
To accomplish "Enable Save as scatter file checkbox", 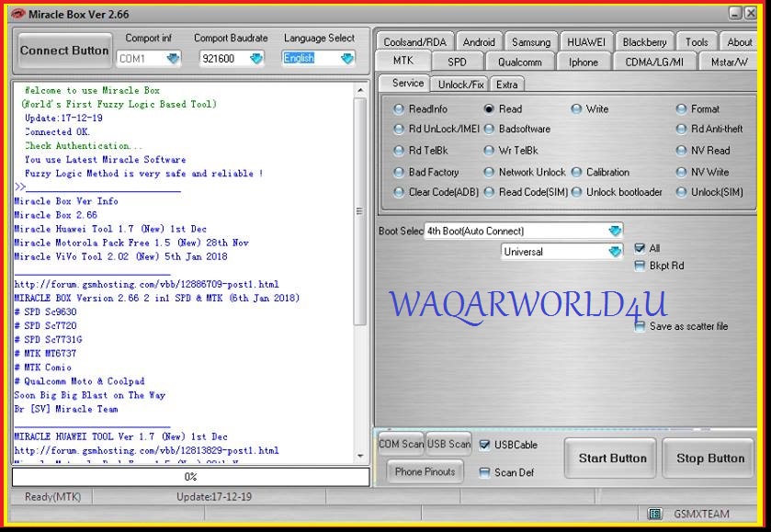I will 640,326.
